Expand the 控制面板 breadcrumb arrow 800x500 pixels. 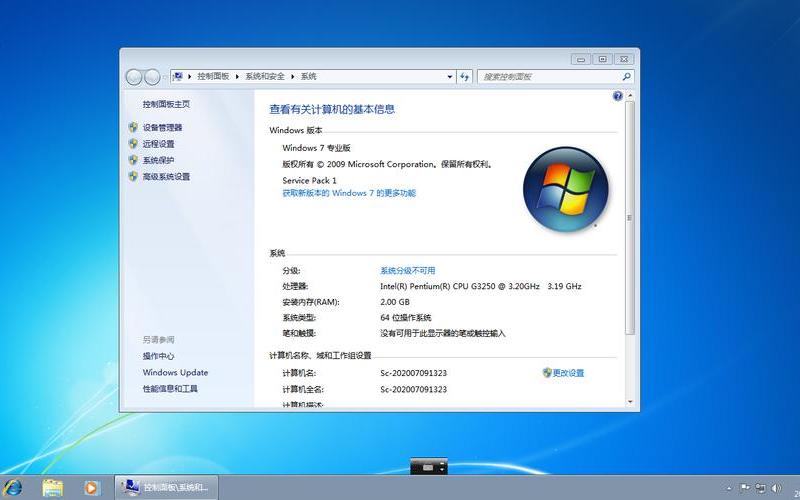coord(237,77)
